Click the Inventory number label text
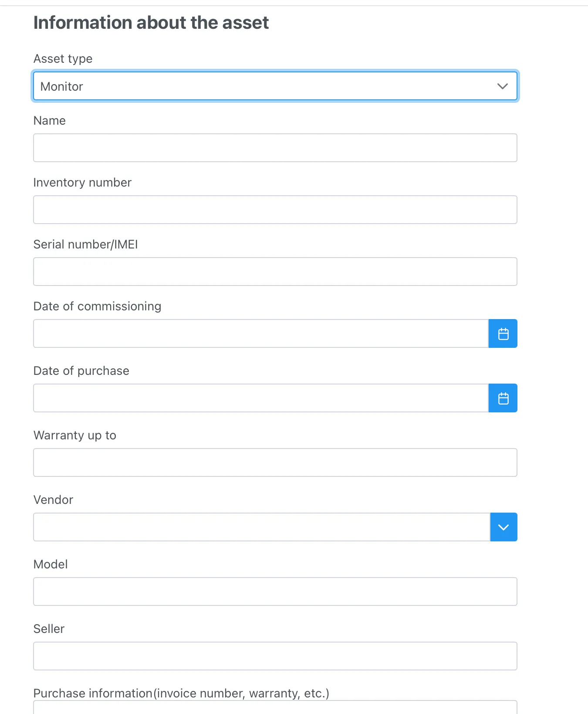The width and height of the screenshot is (588, 714). 82,182
